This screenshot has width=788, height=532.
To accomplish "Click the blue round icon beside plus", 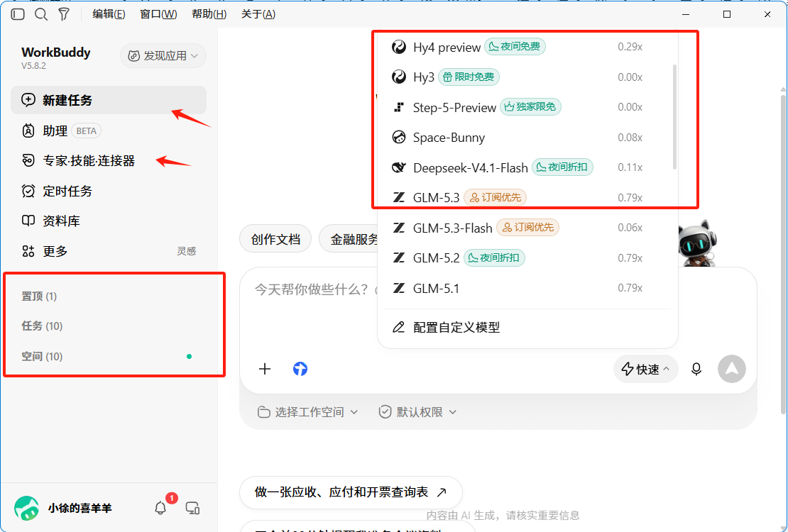I will coord(300,369).
